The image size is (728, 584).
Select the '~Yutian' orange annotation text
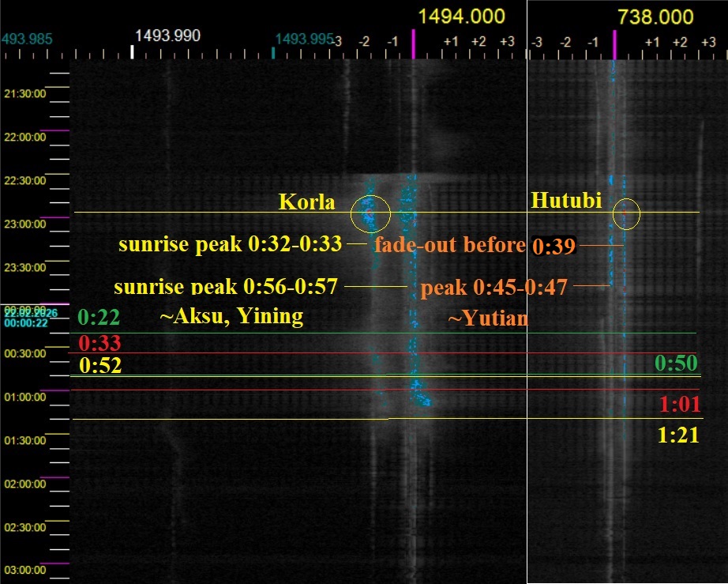point(488,318)
